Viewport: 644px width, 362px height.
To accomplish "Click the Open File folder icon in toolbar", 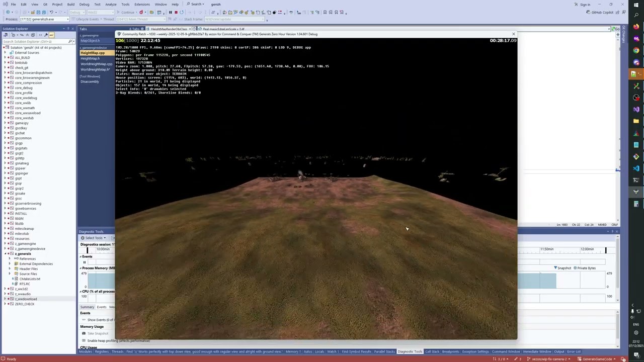I will pyautogui.click(x=33, y=12).
